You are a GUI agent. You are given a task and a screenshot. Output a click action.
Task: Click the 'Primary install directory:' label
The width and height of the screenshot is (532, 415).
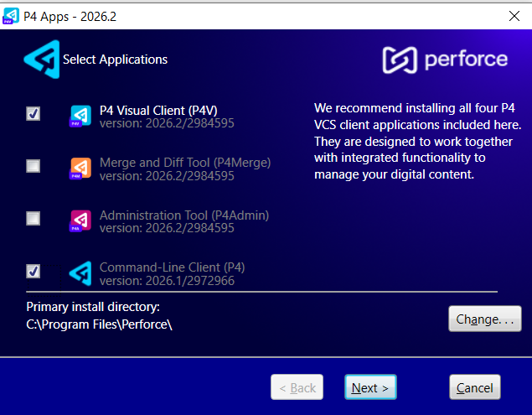(x=93, y=307)
